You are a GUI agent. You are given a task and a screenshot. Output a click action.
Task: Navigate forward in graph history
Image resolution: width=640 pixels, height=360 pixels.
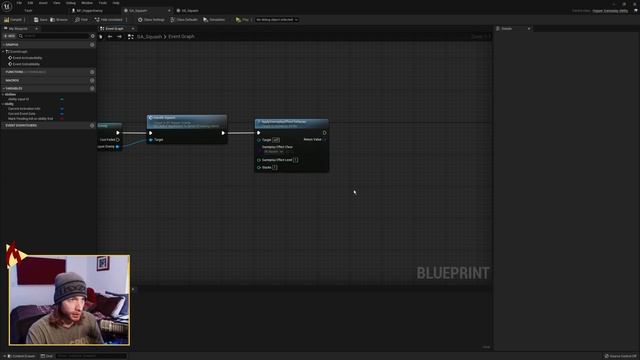click(119, 37)
